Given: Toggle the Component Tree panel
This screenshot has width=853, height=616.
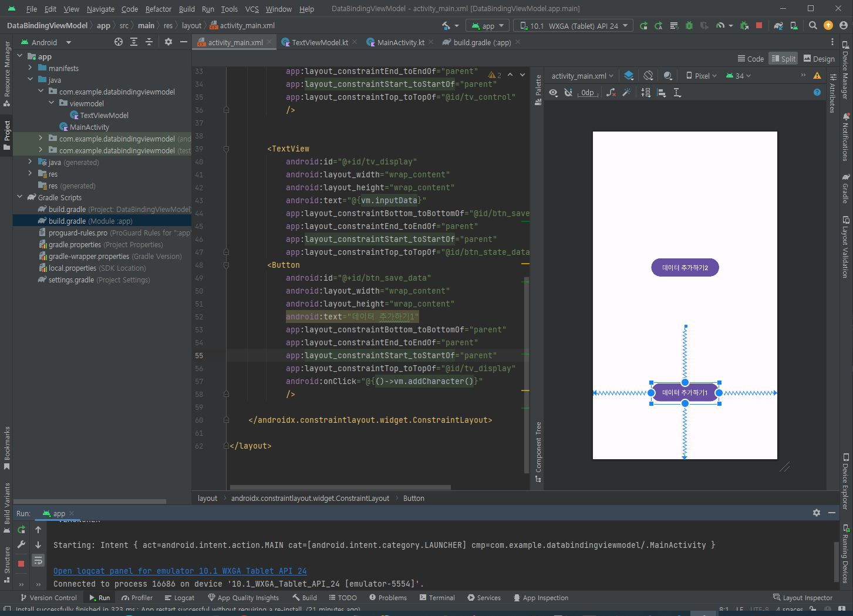Looking at the screenshot, I should [538, 452].
